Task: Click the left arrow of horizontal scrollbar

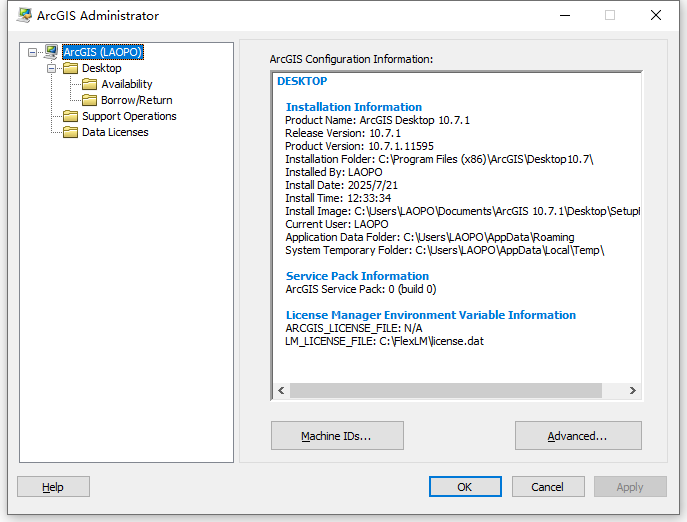Action: coord(281,390)
